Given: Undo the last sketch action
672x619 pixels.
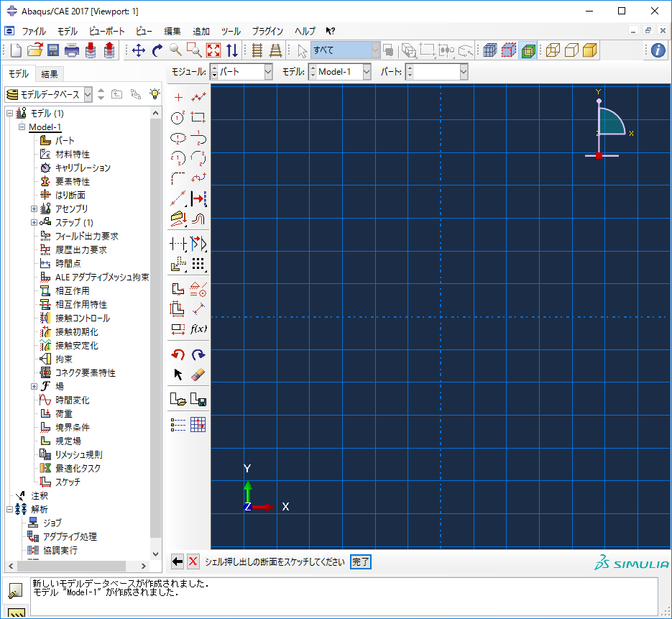Looking at the screenshot, I should pyautogui.click(x=178, y=354).
